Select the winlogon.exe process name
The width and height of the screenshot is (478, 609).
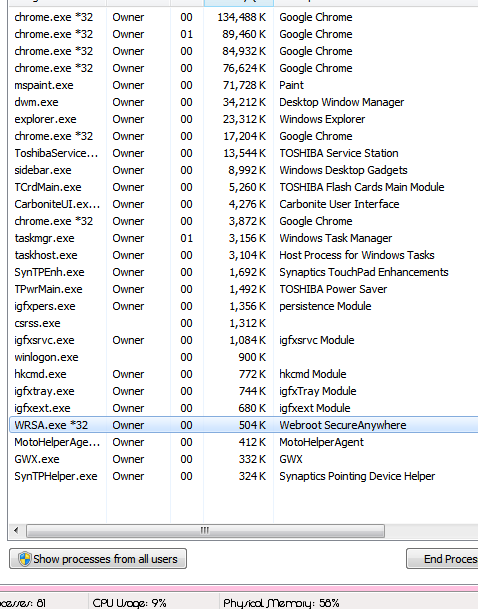(x=46, y=357)
